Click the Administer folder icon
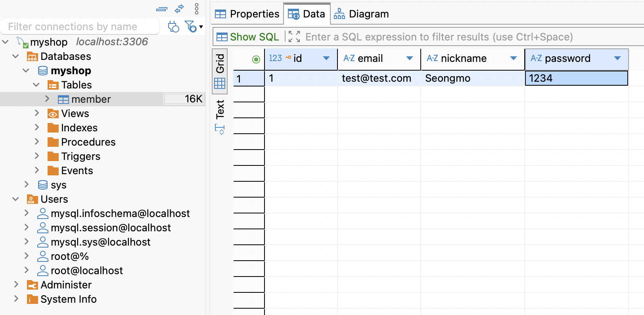The image size is (644, 315). pyautogui.click(x=32, y=285)
